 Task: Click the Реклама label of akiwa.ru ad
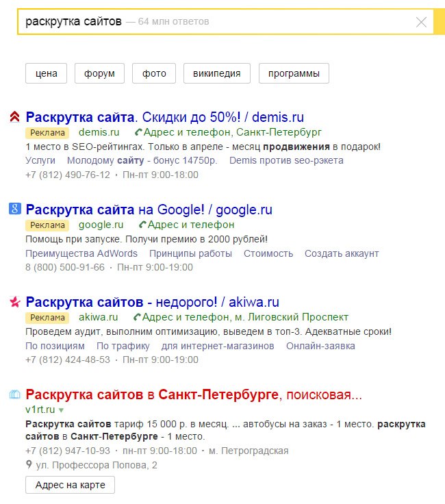click(x=47, y=318)
